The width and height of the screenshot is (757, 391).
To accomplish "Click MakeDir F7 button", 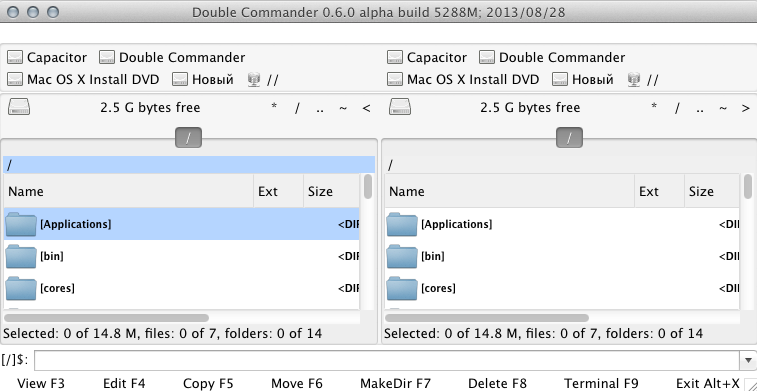I will coord(395,383).
